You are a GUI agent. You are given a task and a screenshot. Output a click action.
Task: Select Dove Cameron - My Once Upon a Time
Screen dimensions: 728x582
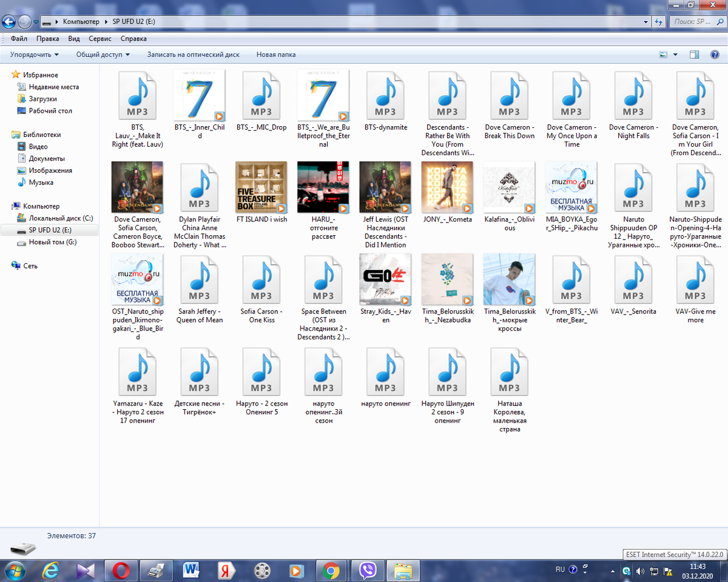pyautogui.click(x=571, y=109)
